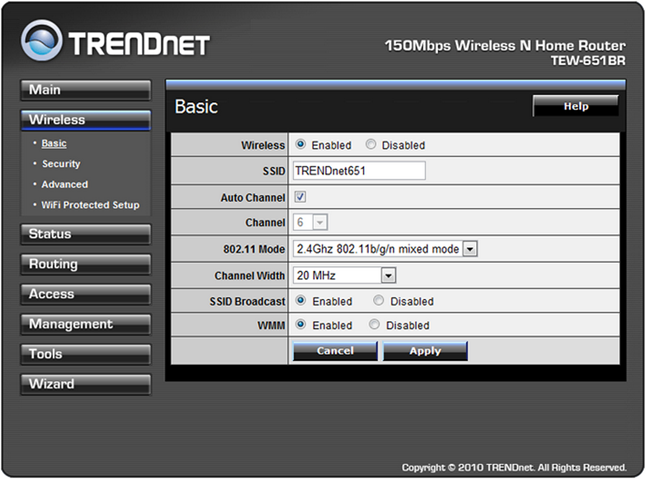Open the 802.11 Mode dropdown
The width and height of the screenshot is (646, 479).
(385, 249)
